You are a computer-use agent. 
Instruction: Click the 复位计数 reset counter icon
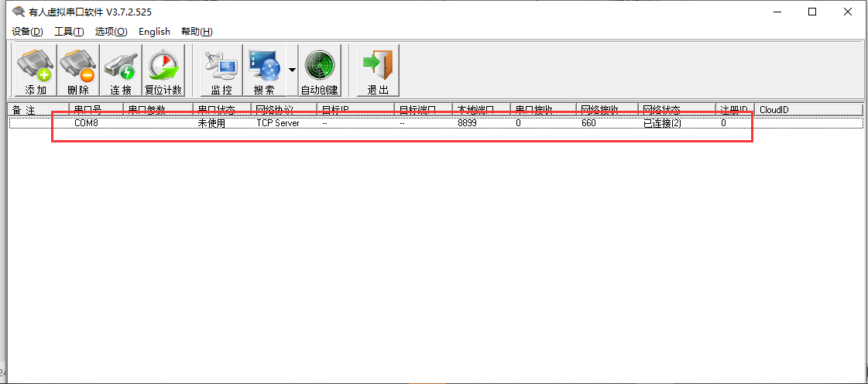tap(163, 70)
